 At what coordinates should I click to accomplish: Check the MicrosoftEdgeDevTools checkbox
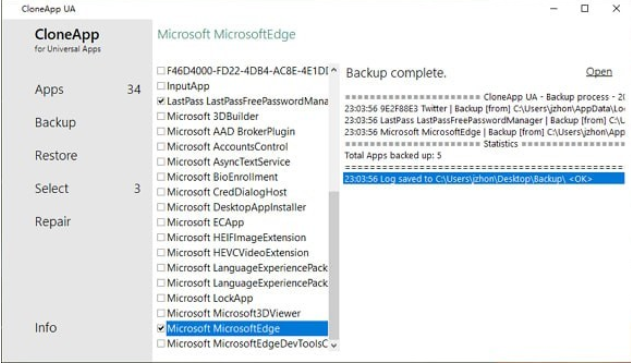(161, 343)
